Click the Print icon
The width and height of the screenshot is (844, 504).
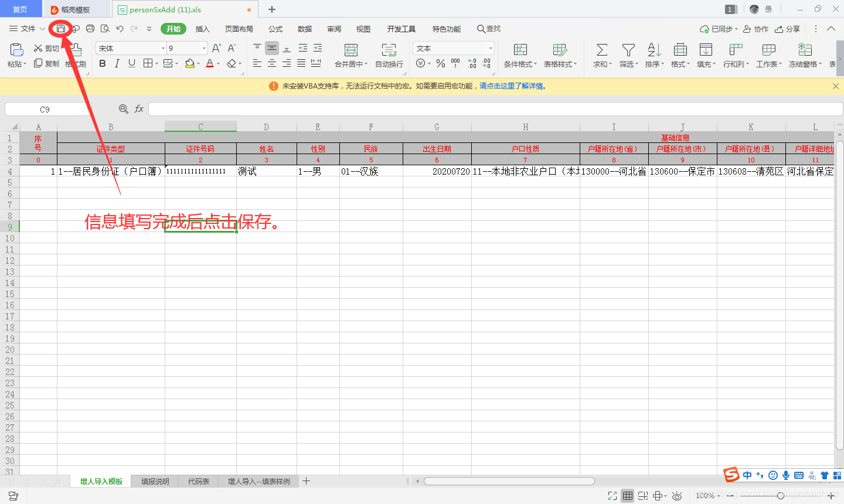pyautogui.click(x=90, y=29)
